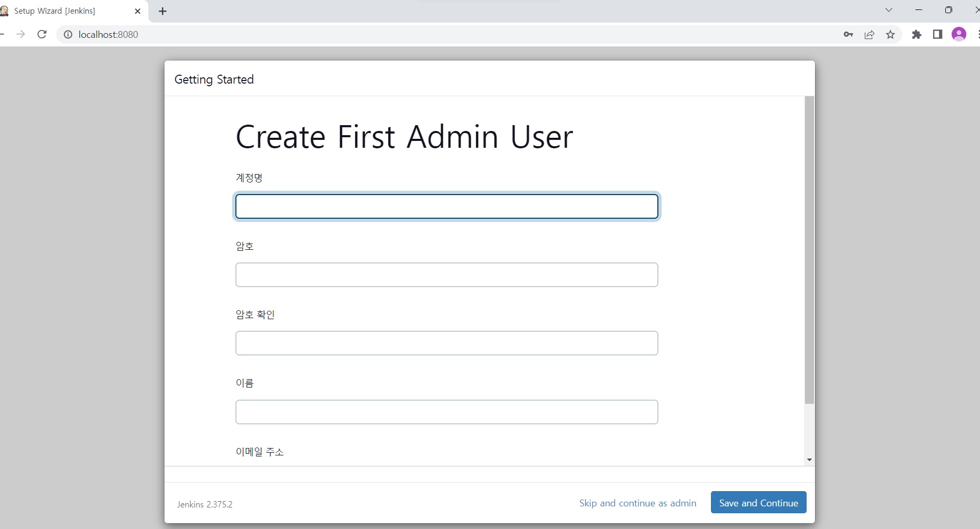Click the 이메일 주소 label
980x529 pixels.
tap(260, 452)
